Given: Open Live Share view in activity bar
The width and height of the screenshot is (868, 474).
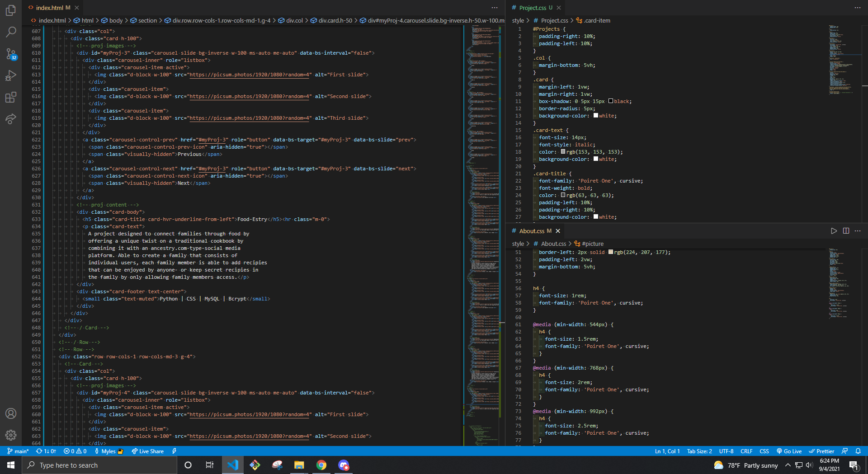Looking at the screenshot, I should (x=11, y=119).
